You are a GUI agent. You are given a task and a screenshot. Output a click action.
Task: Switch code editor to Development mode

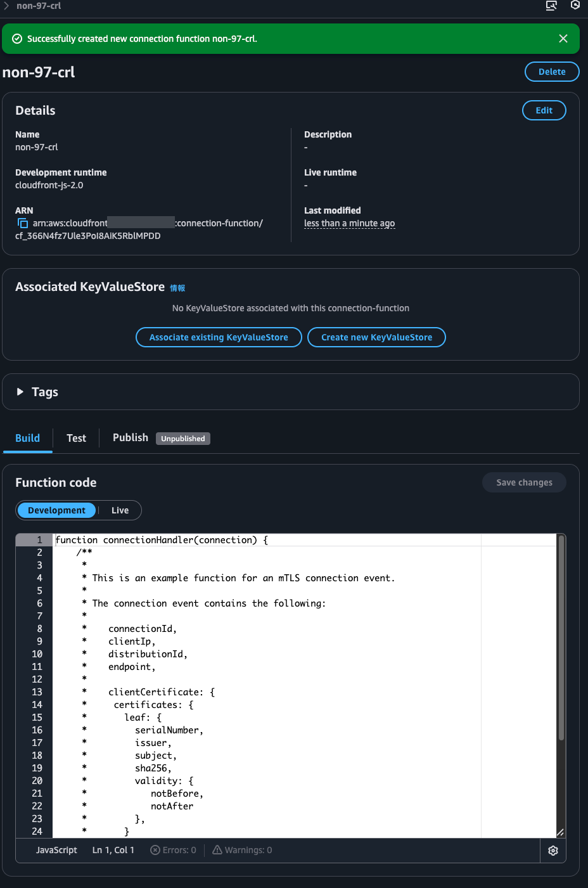56,510
